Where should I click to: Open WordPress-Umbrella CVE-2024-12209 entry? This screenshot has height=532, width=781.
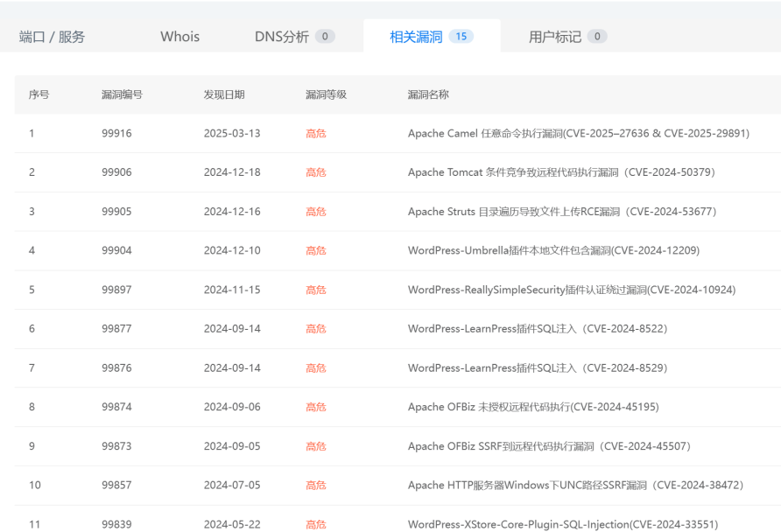pos(554,250)
